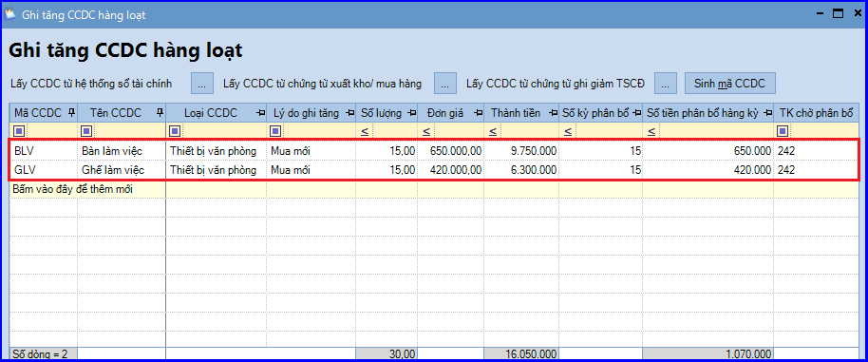Open ≤ filter operator for Đơn giá
The width and height of the screenshot is (868, 362).
click(x=426, y=132)
